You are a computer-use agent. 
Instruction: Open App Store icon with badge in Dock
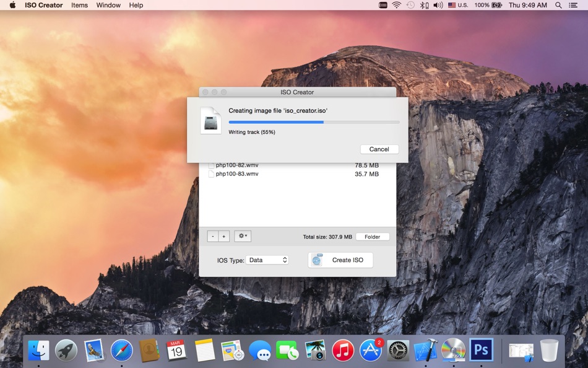tap(371, 350)
